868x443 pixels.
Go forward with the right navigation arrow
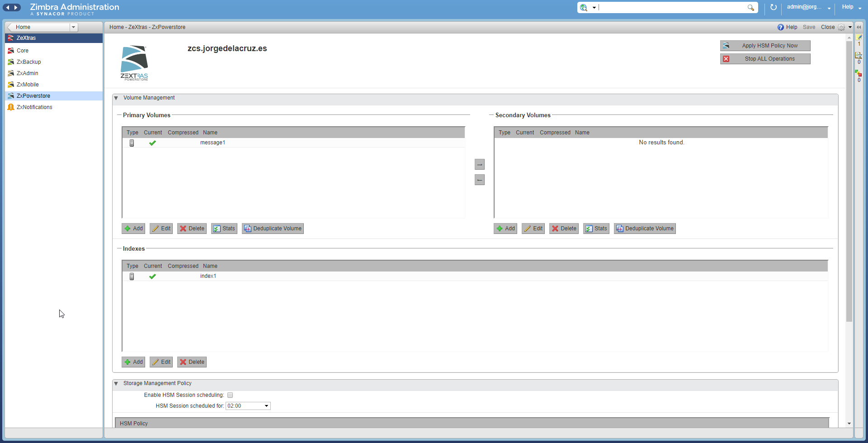(x=16, y=7)
